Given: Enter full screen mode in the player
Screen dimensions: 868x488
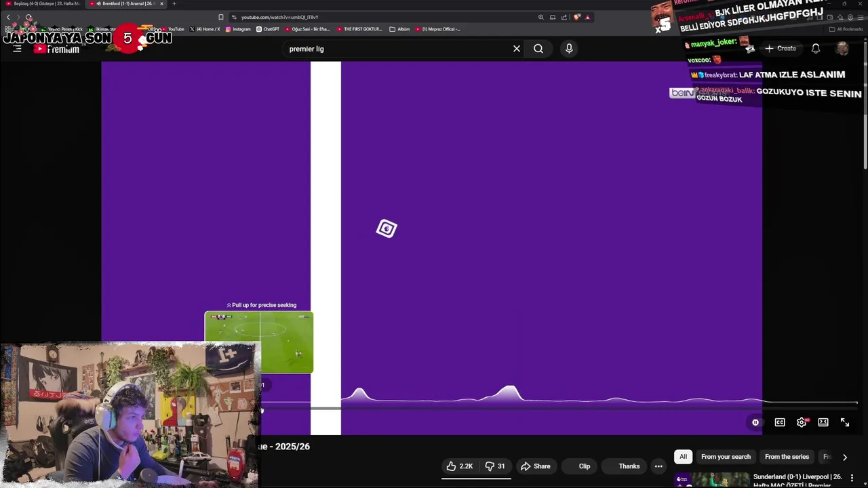Looking at the screenshot, I should click(845, 422).
